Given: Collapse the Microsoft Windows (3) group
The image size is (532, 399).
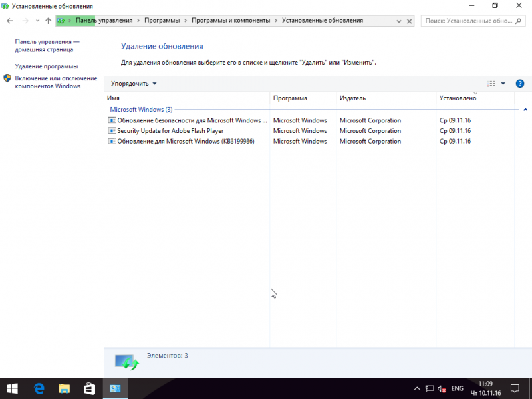Looking at the screenshot, I should [525, 110].
